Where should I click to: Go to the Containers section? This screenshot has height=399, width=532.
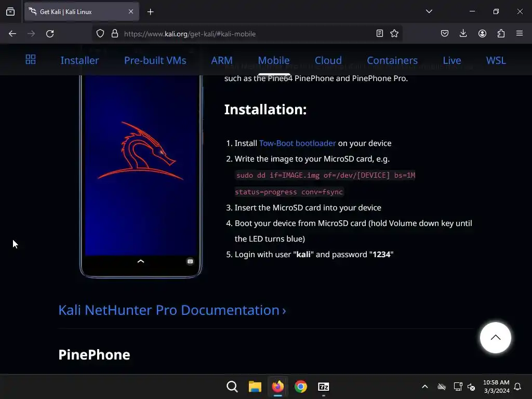(x=392, y=60)
